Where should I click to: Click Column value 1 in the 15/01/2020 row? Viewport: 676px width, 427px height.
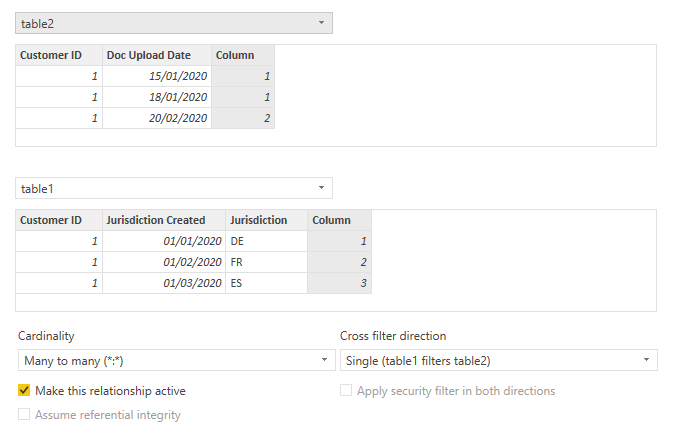[x=243, y=76]
